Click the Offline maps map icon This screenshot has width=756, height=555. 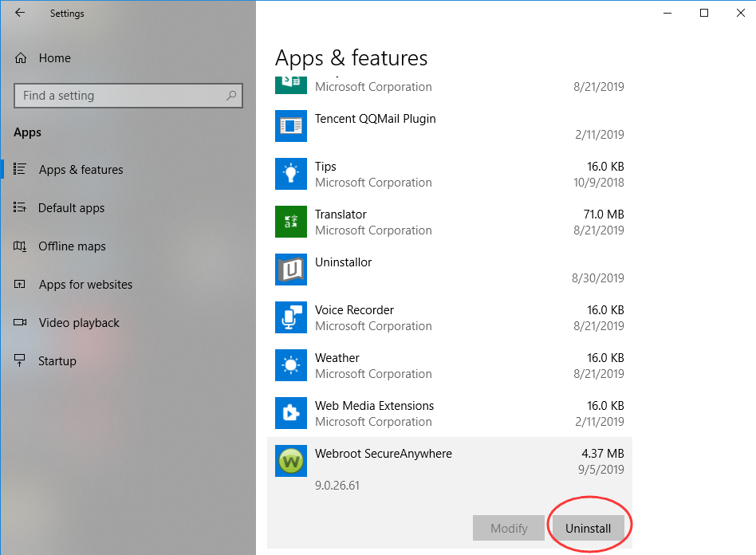20,246
